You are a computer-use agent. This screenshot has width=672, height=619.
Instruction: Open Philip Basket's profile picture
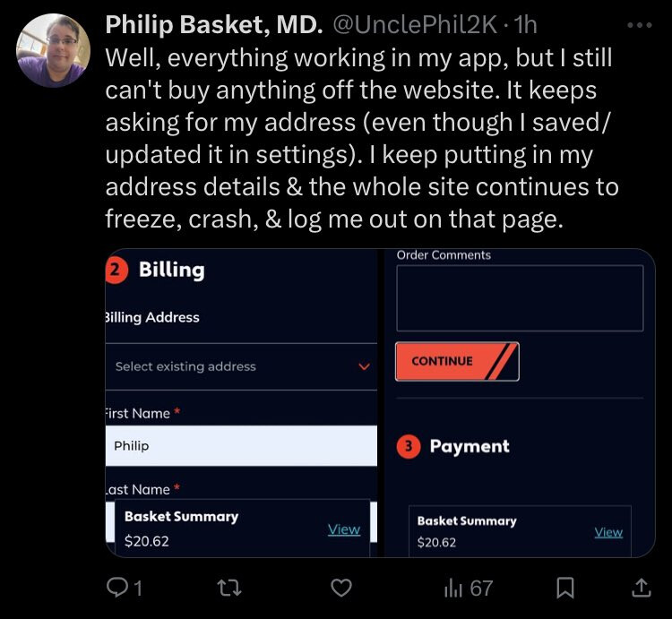coord(53,50)
